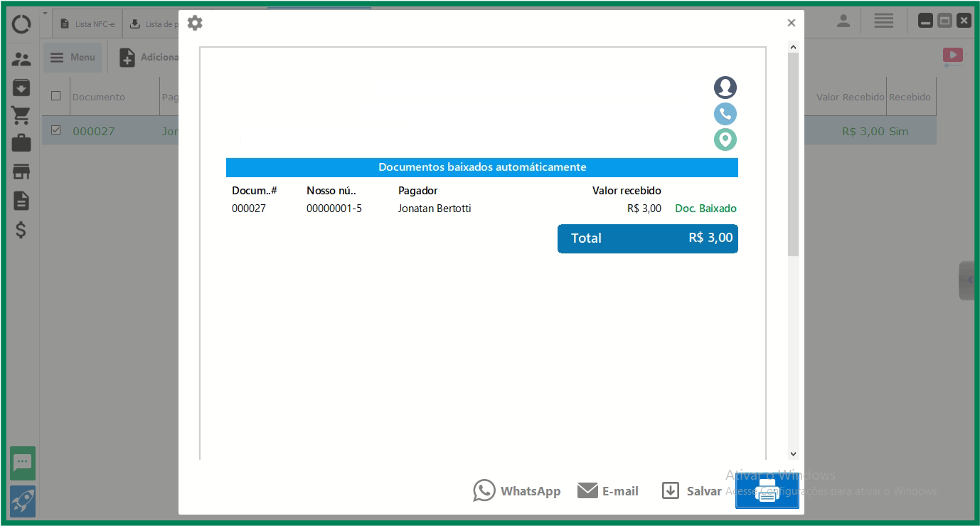
Task: Click the rocket icon in sidebar
Action: click(x=23, y=502)
